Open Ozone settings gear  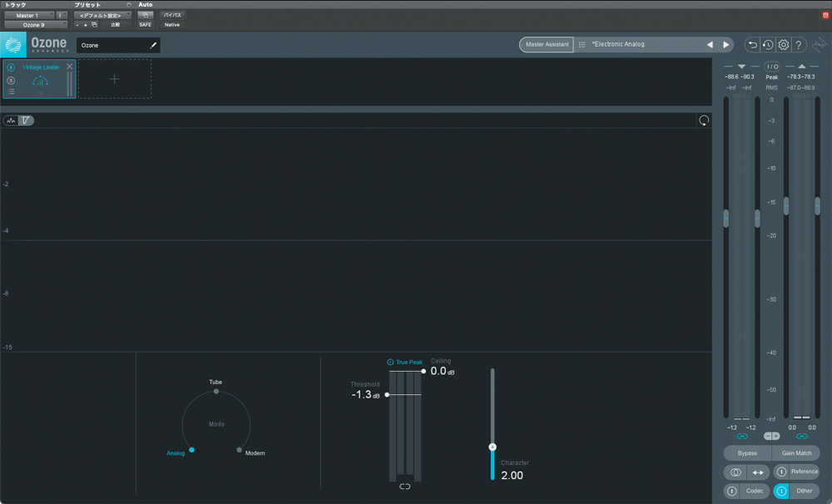coord(783,45)
